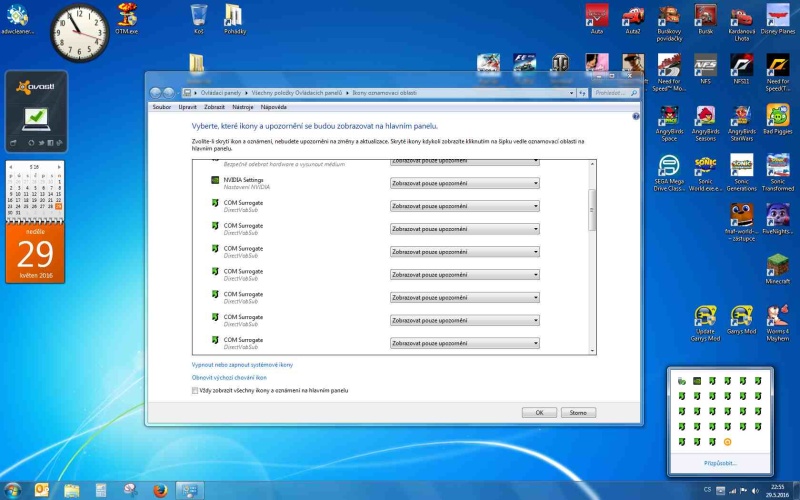Click the Windows Start orb
The height and width of the screenshot is (500, 800).
[12, 490]
